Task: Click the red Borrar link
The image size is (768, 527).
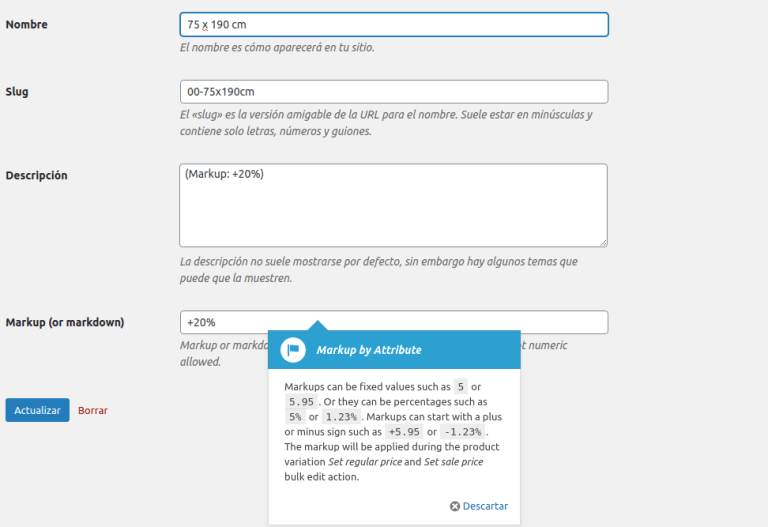Action: click(93, 410)
